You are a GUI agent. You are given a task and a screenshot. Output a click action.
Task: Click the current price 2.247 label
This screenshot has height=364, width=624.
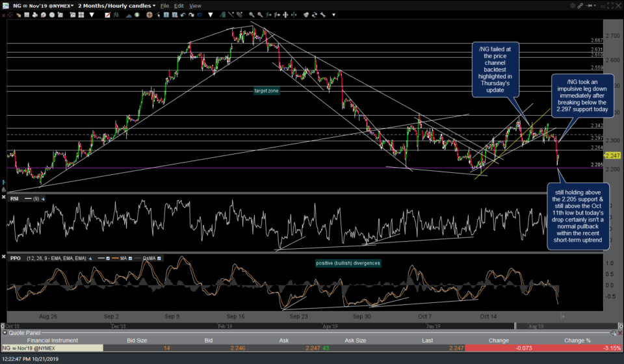[x=612, y=156]
